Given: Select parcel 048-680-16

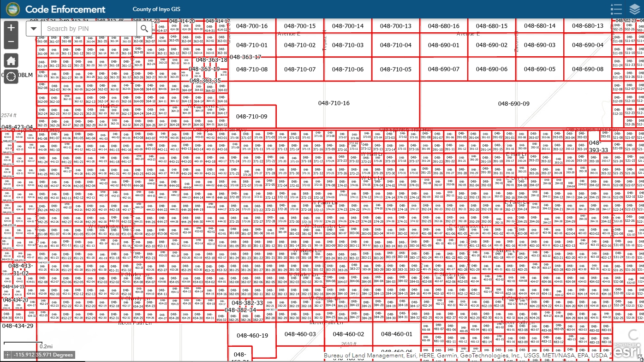Looking at the screenshot, I should [443, 26].
